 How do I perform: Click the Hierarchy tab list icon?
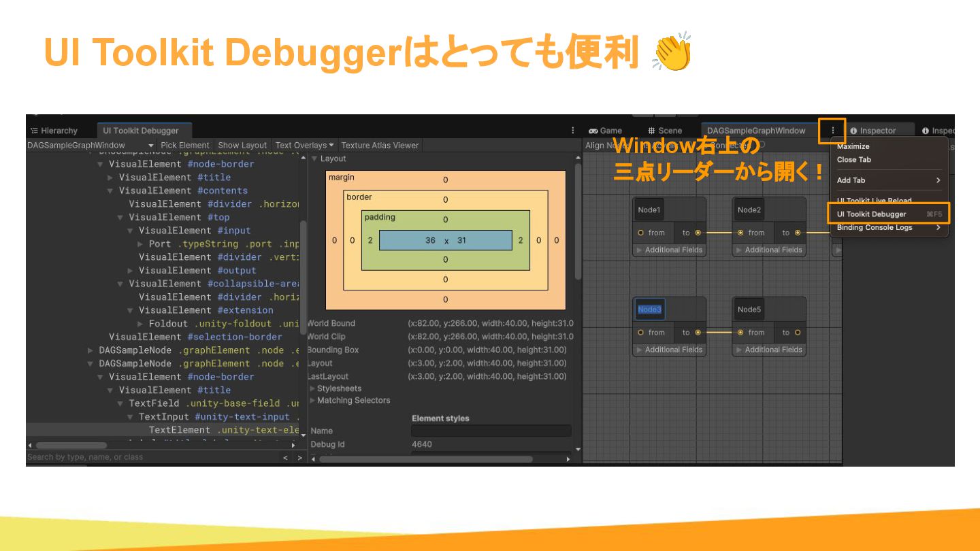(x=33, y=131)
